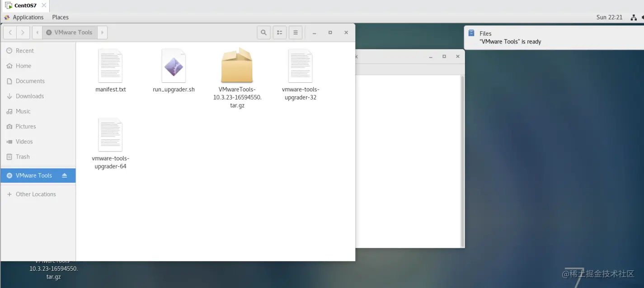This screenshot has height=288, width=644.
Task: Open Documents in sidebar
Action: point(38,81)
